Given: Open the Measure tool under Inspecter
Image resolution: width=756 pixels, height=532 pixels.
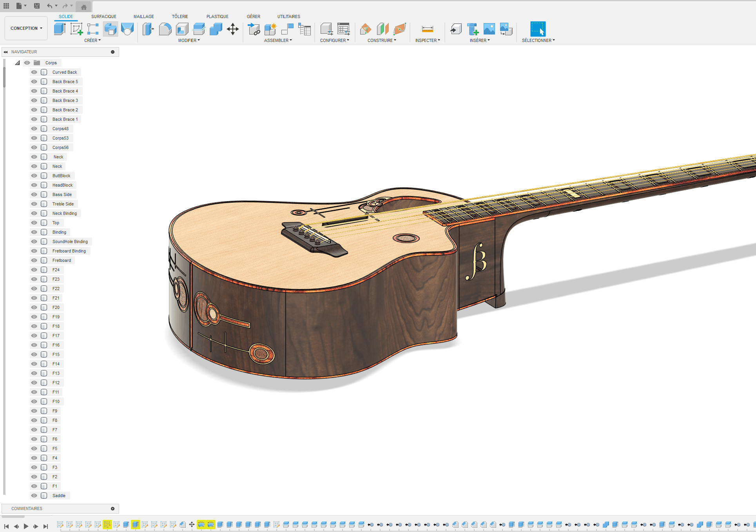Looking at the screenshot, I should (x=427, y=29).
